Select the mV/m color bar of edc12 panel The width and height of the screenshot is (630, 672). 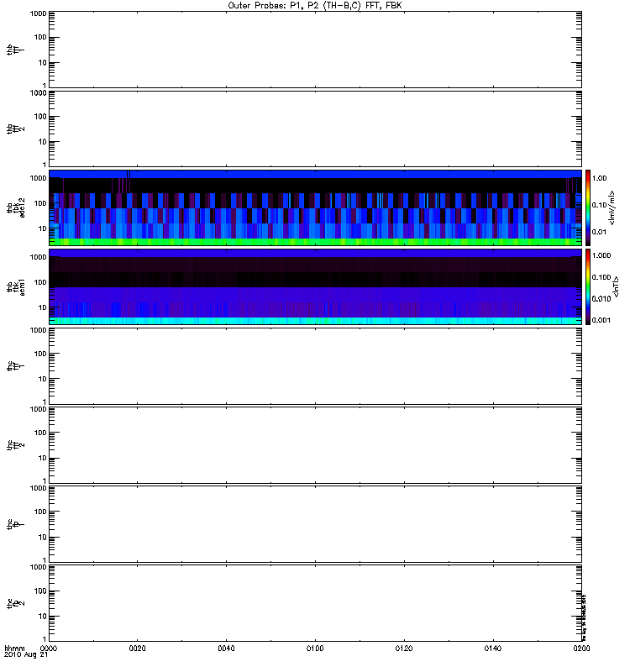point(591,207)
